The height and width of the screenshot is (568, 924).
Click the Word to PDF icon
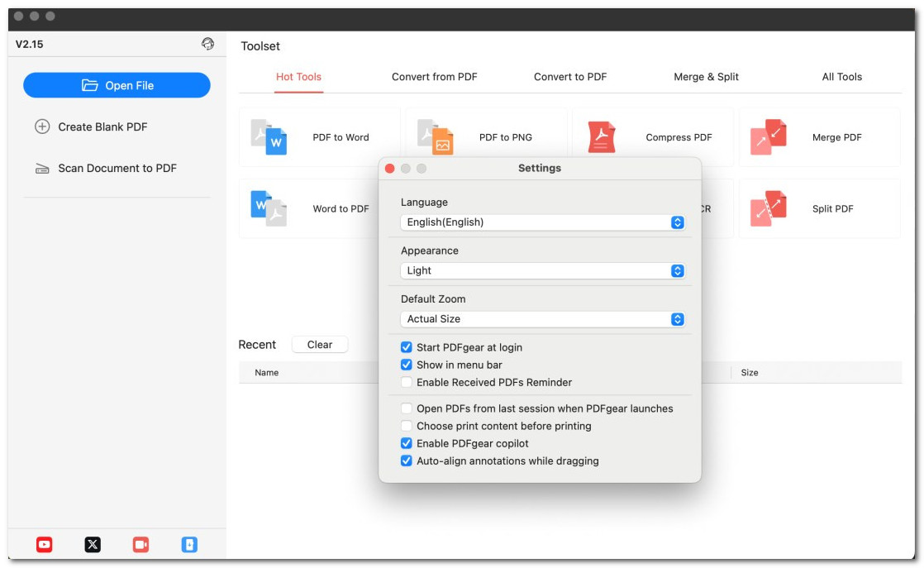[x=269, y=208]
